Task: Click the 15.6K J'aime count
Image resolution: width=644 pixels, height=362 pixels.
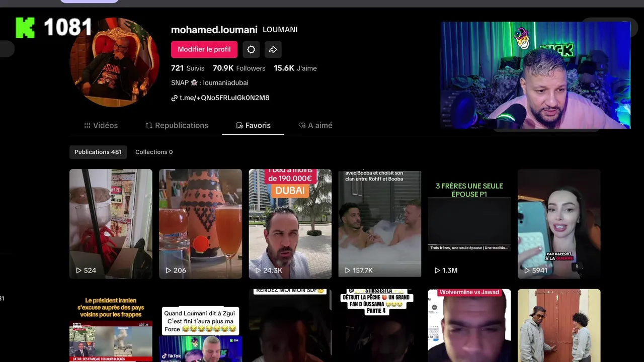Action: coord(295,68)
